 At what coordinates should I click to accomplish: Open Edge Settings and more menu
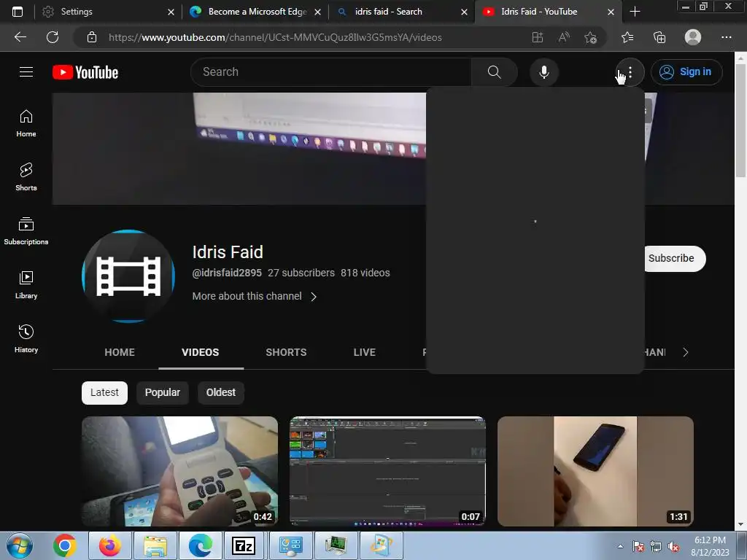point(726,37)
